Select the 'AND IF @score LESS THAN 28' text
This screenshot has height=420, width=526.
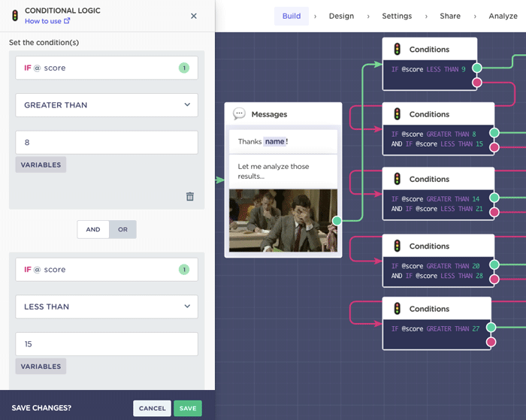[x=437, y=276]
